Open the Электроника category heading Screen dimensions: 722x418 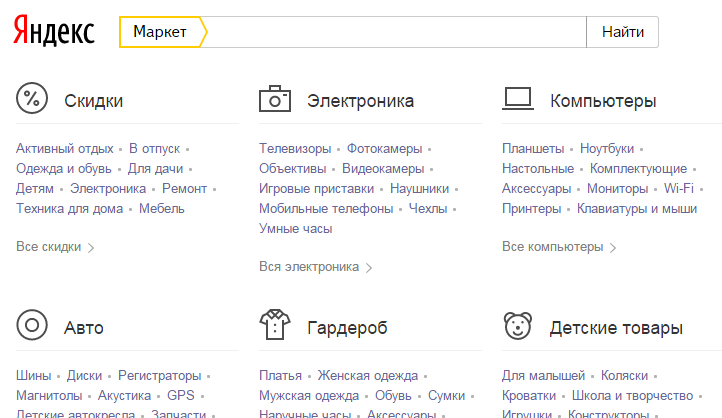(x=361, y=101)
